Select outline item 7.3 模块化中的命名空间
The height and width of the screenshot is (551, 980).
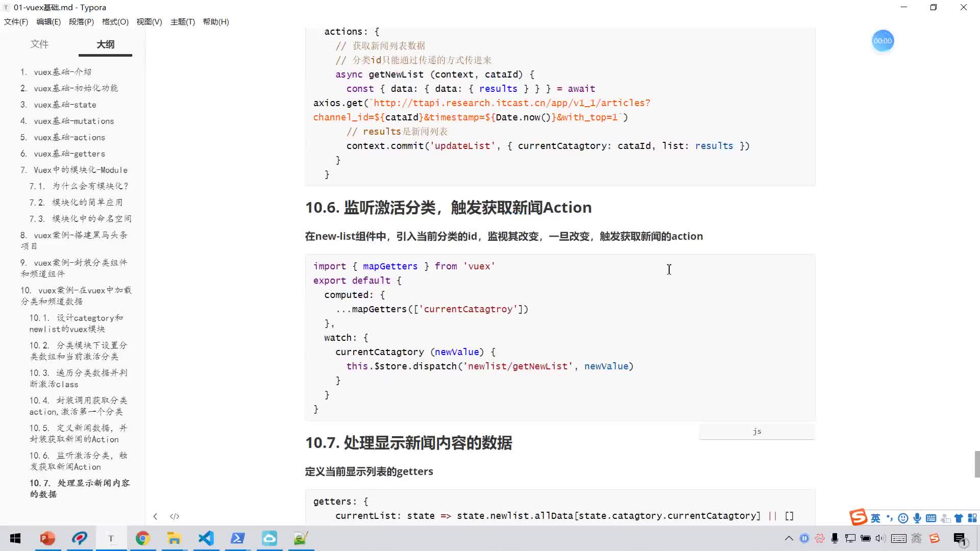[81, 219]
